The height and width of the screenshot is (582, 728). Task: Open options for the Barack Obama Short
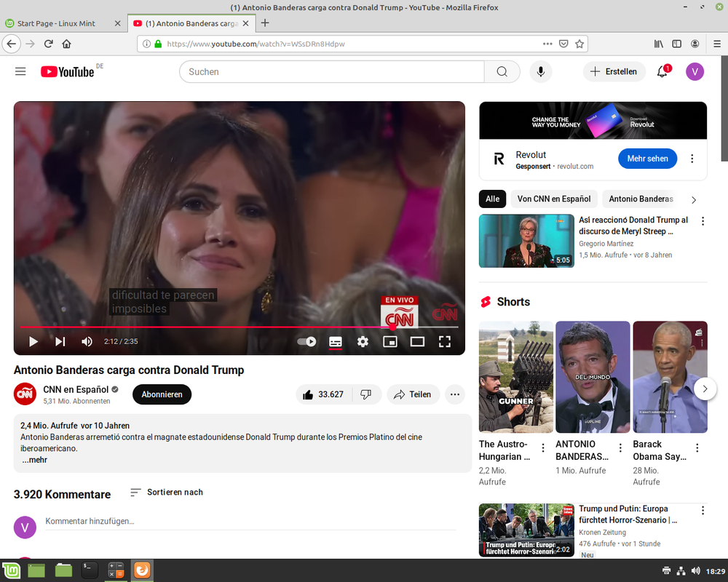[x=697, y=448]
